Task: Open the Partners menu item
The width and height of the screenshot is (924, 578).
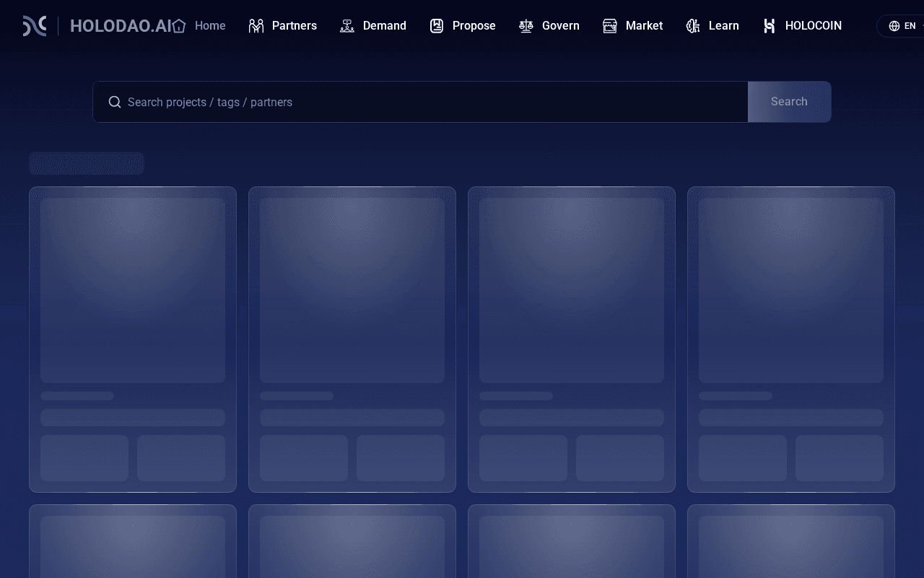Action: pos(295,26)
